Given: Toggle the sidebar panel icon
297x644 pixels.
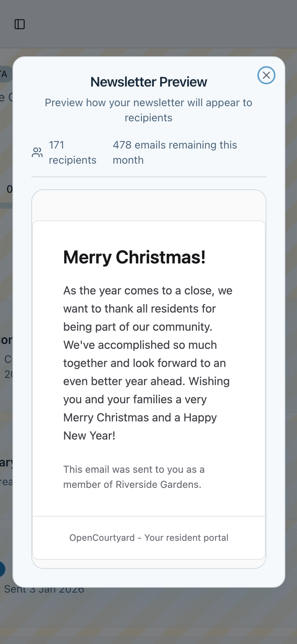Looking at the screenshot, I should pos(20,24).
